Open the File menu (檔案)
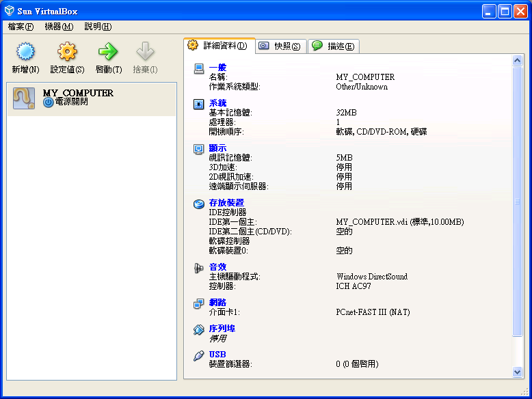This screenshot has width=532, height=399. pos(21,27)
